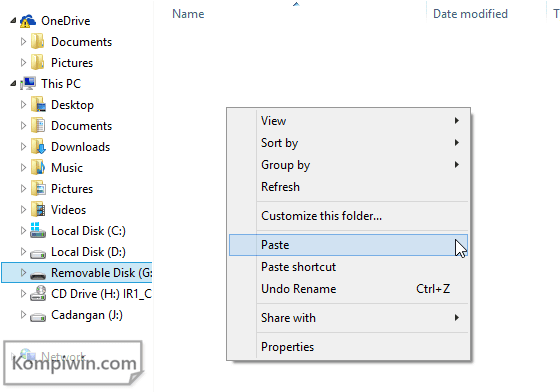Collapse the This PC tree node
This screenshot has height=392, width=560.
13,84
